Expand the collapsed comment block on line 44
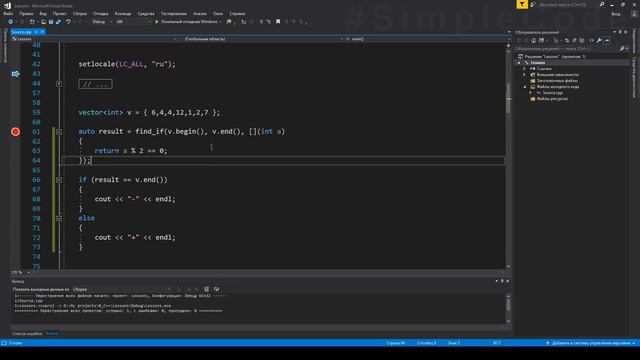The width and height of the screenshot is (640, 360). (59, 84)
